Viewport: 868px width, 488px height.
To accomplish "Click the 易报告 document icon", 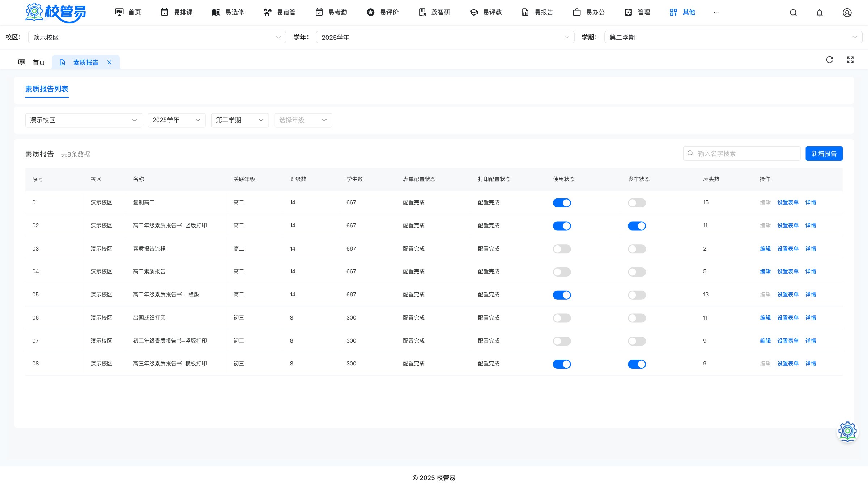I will [x=525, y=12].
